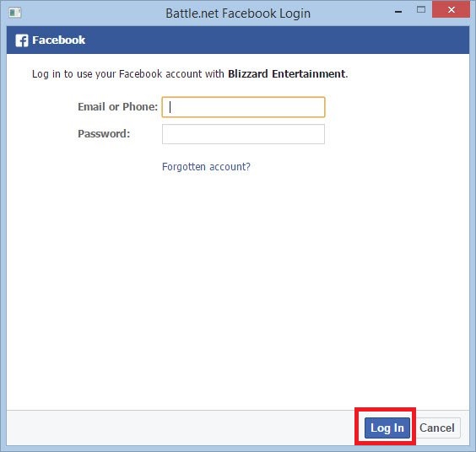Click the Facebook header text
476x452 pixels.
click(x=58, y=40)
